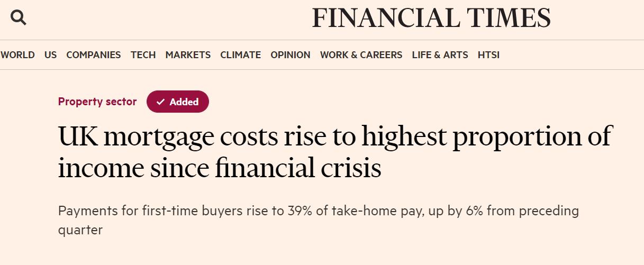Image resolution: width=644 pixels, height=265 pixels.
Task: Open the Tech section
Action: point(143,55)
